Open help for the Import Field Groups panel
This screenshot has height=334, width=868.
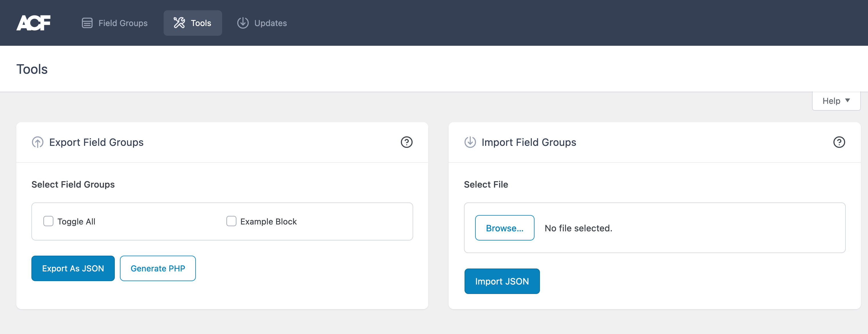[x=839, y=142]
